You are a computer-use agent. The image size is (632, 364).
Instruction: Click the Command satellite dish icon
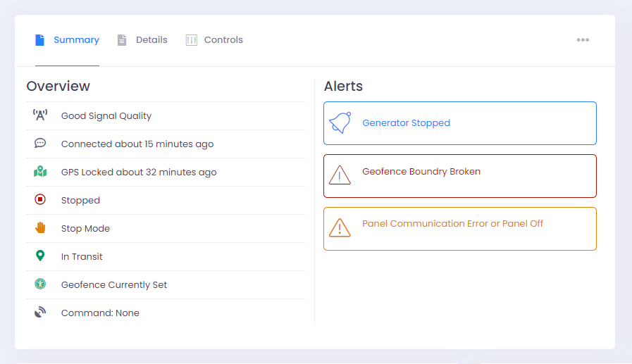tap(40, 313)
